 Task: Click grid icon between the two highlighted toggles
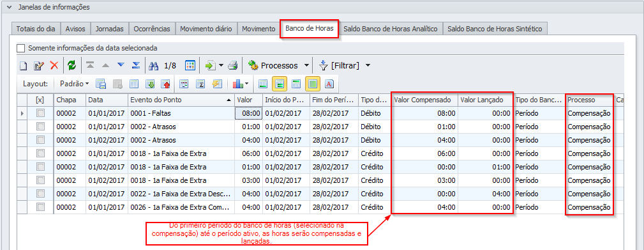pyautogui.click(x=296, y=84)
